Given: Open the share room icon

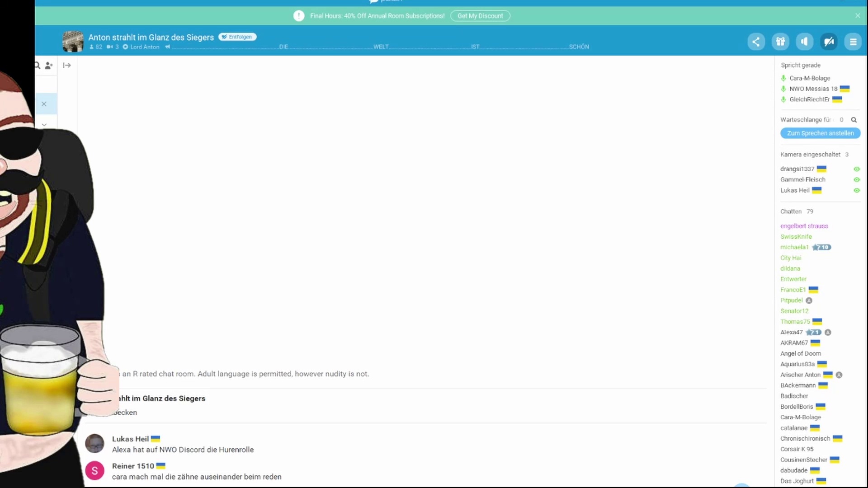Looking at the screenshot, I should click(x=756, y=42).
